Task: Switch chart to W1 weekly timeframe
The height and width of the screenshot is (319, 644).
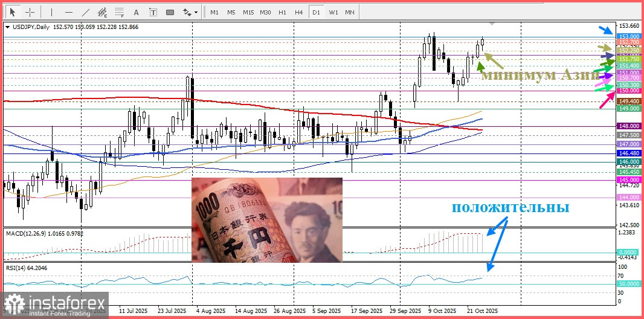Action: (333, 12)
